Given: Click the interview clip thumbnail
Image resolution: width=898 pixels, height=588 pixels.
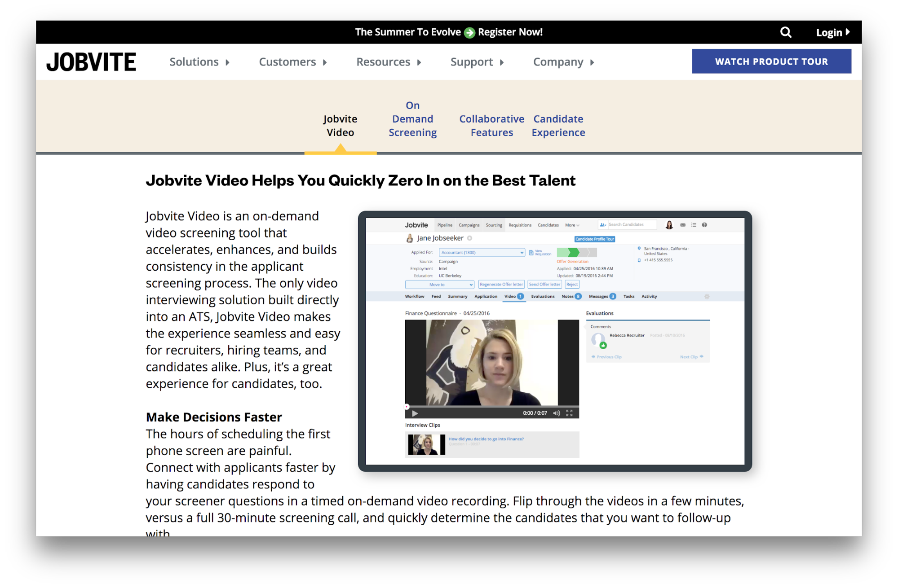Looking at the screenshot, I should tap(426, 445).
